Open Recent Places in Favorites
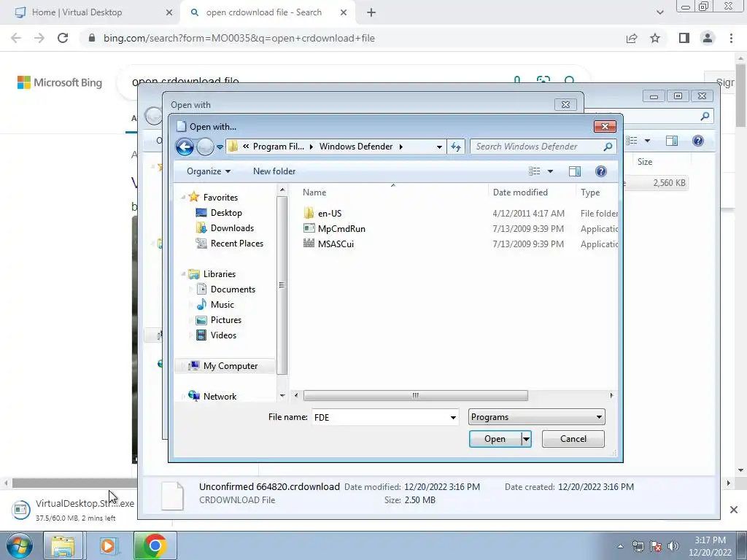Image resolution: width=747 pixels, height=560 pixels. [237, 244]
